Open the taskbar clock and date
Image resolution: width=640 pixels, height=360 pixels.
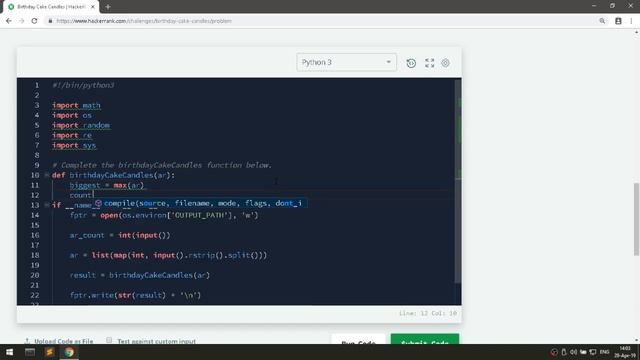click(625, 352)
